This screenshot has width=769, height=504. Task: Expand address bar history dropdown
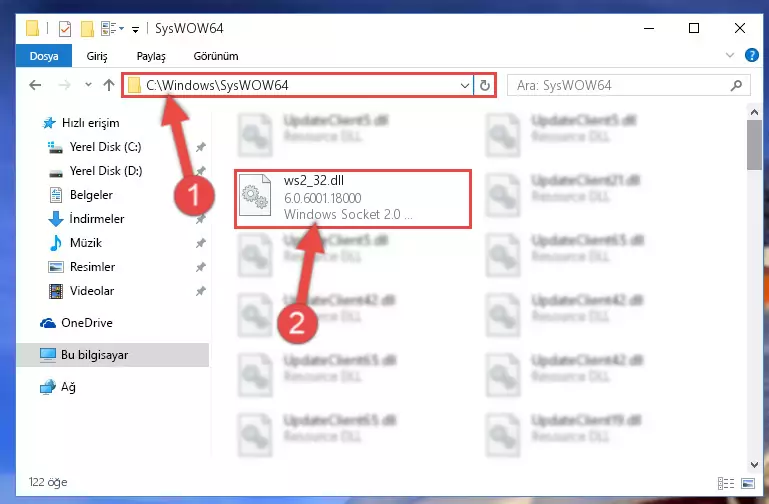464,86
